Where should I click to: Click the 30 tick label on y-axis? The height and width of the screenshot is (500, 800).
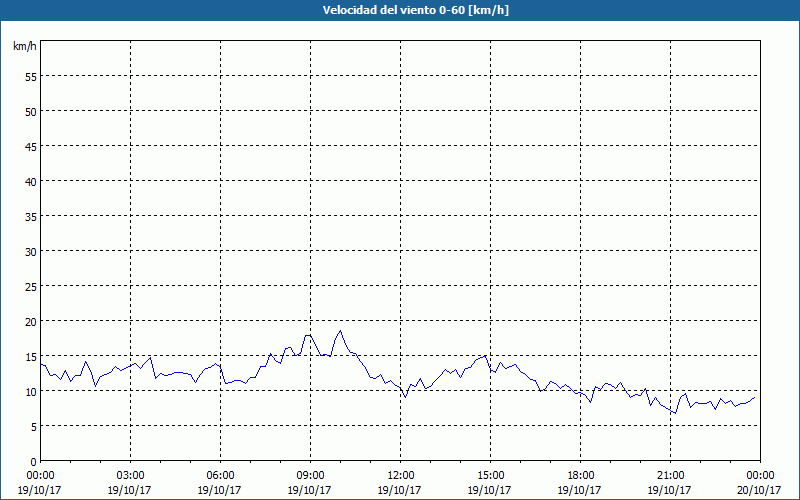(30, 251)
